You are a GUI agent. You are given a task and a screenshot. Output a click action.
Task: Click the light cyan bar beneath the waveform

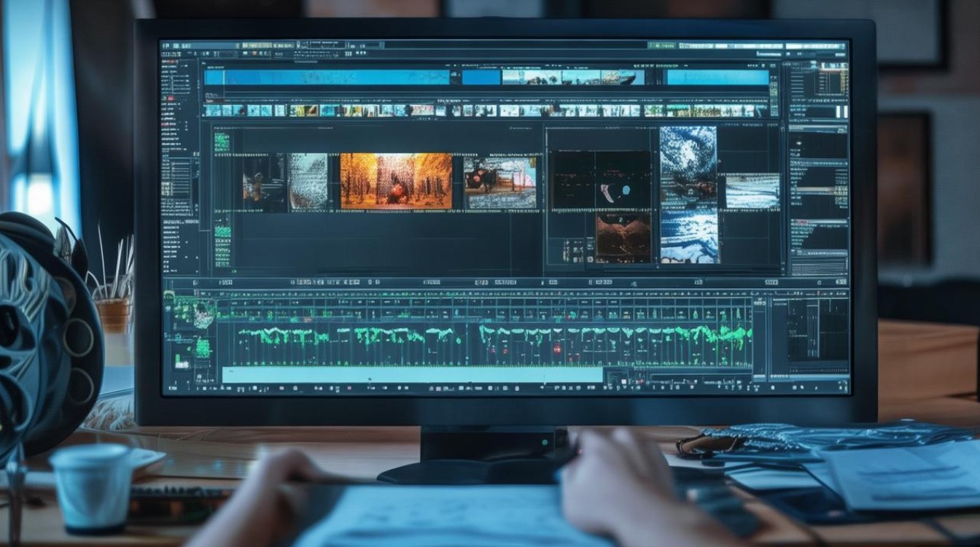point(412,374)
